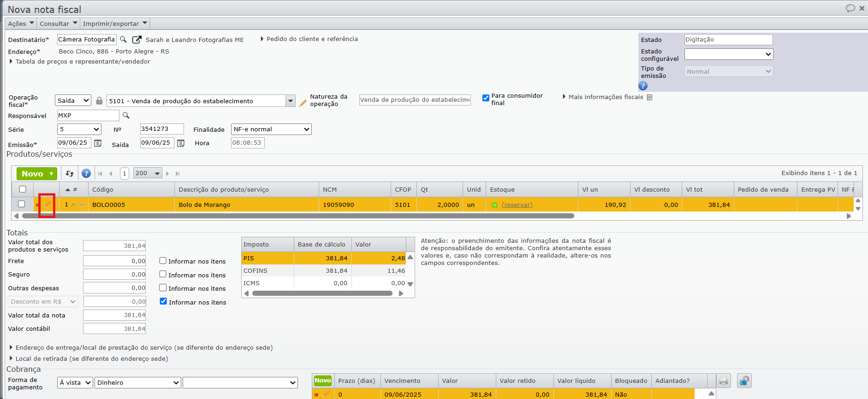Click the Destinatário input field
Screen dimensions: 868x399
[x=87, y=40]
